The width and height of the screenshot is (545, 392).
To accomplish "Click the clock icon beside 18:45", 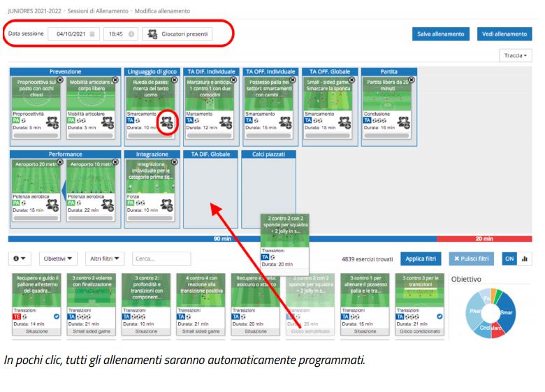I will pyautogui.click(x=131, y=34).
